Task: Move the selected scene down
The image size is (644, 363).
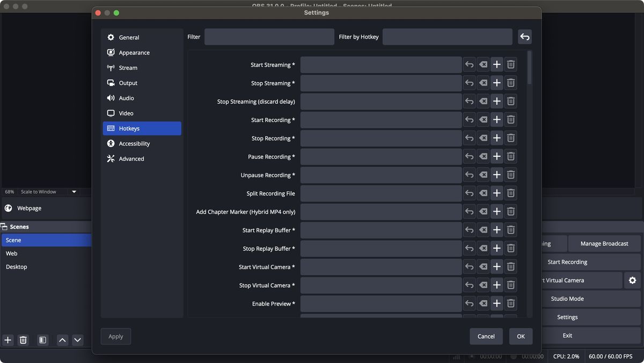Action: 77,340
